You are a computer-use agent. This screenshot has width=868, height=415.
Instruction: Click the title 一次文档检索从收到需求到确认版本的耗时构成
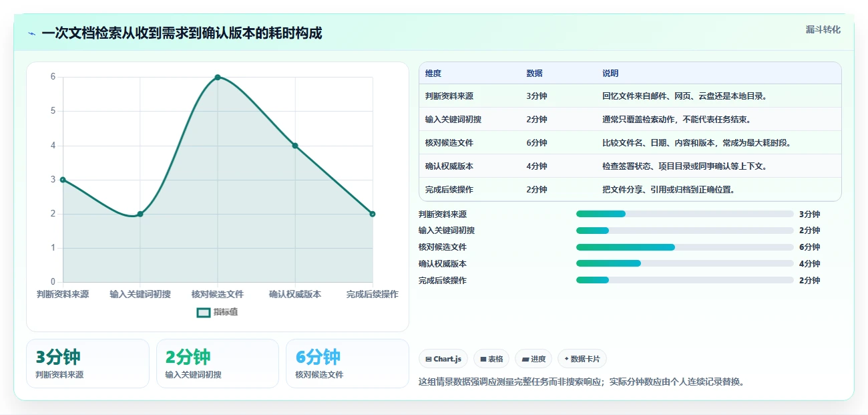[x=182, y=33]
